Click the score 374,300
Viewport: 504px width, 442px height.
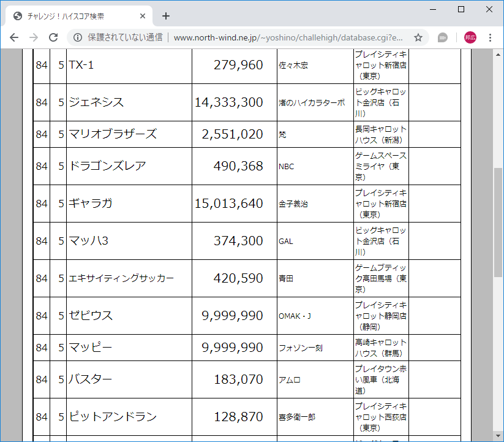click(x=238, y=241)
